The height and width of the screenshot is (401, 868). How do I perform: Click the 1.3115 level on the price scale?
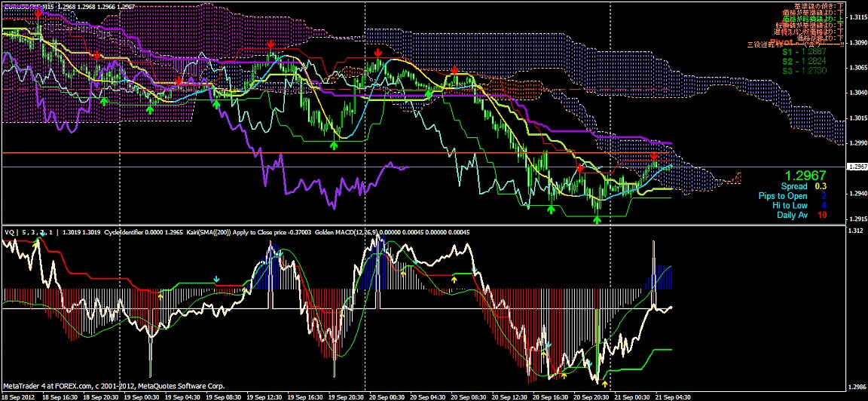point(856,17)
